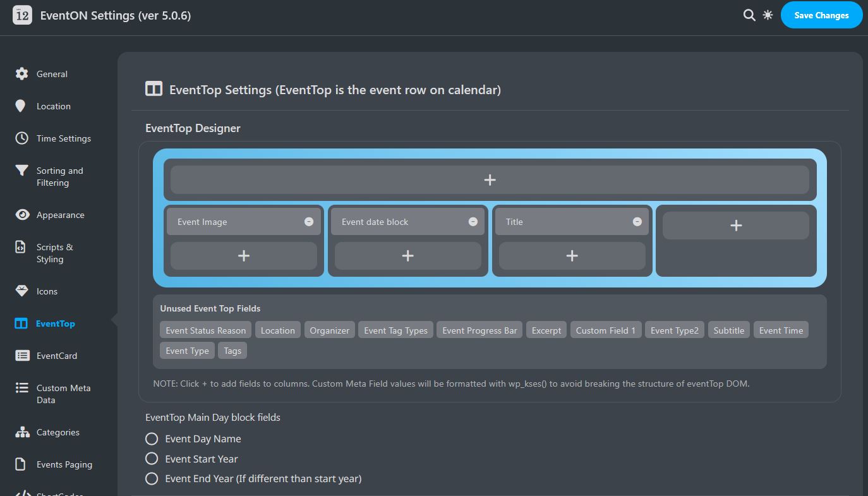Image resolution: width=868 pixels, height=496 pixels.
Task: Add field below Event Image column
Action: (x=244, y=256)
